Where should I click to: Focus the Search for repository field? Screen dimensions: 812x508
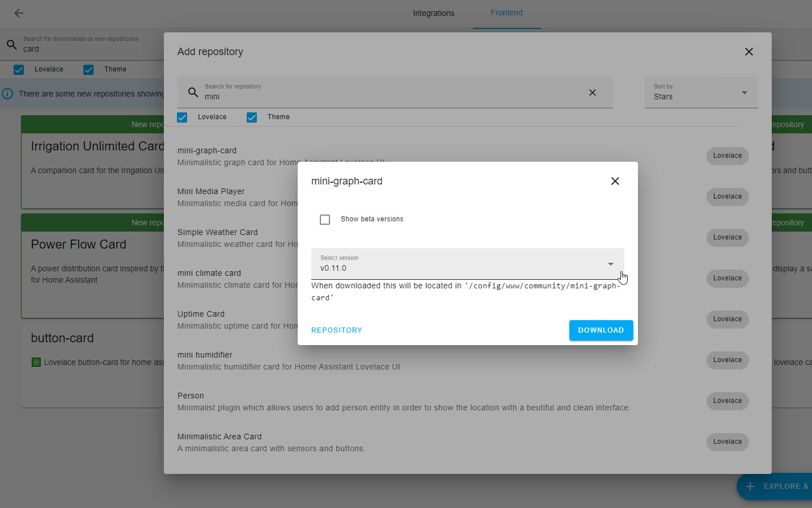pos(395,92)
